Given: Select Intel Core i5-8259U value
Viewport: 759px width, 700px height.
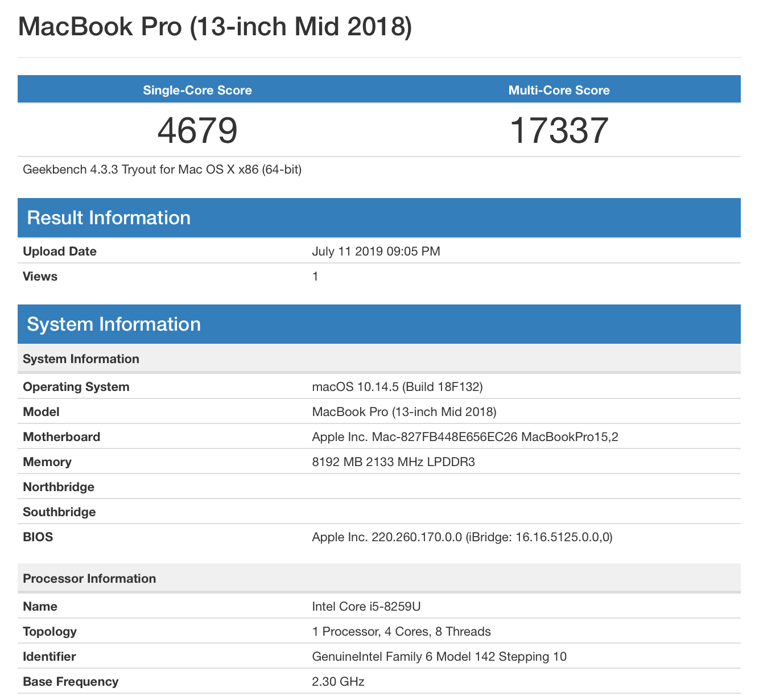Looking at the screenshot, I should (x=366, y=607).
